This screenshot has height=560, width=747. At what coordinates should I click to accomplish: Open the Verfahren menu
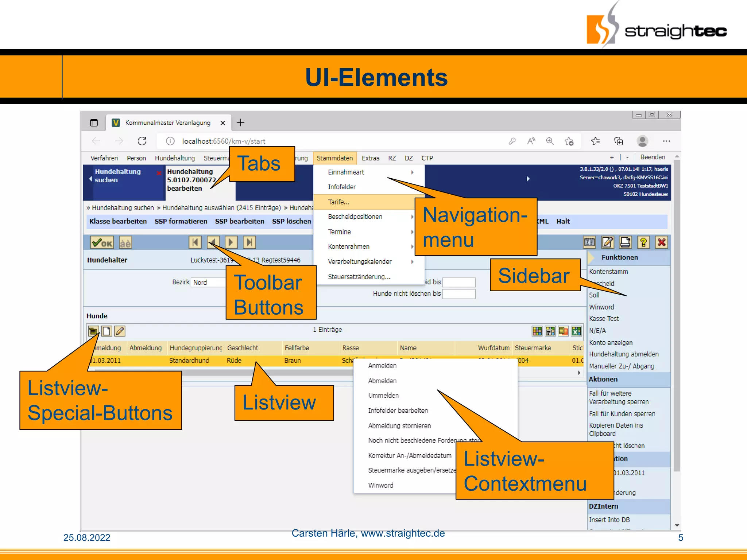tap(104, 158)
